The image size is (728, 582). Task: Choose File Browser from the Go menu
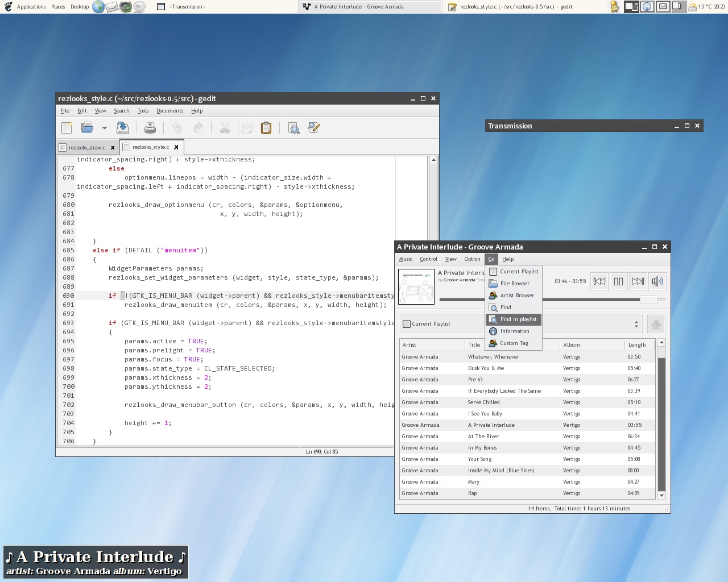click(x=514, y=284)
